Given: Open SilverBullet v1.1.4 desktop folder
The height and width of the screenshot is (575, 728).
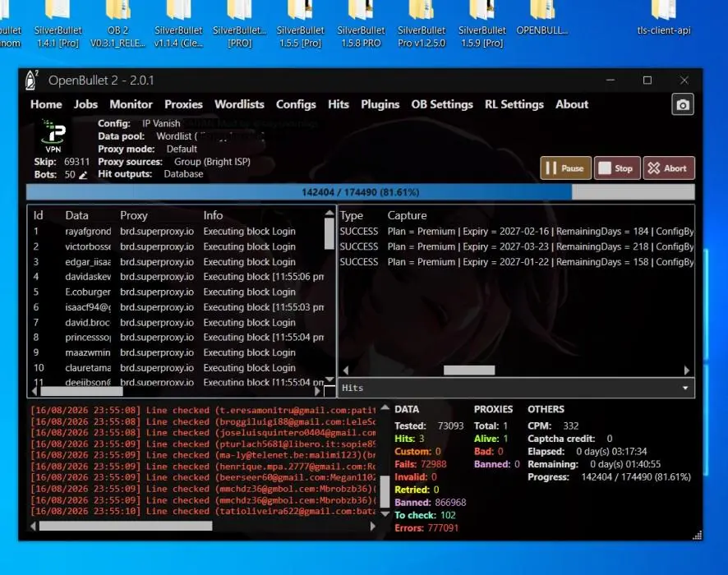Looking at the screenshot, I should pos(178,25).
